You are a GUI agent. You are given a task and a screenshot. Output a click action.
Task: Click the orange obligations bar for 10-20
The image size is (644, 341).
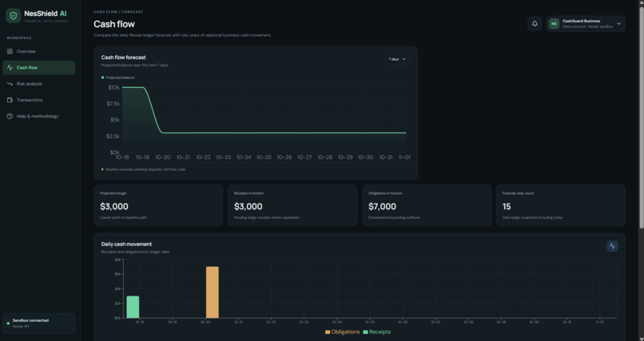coord(213,292)
